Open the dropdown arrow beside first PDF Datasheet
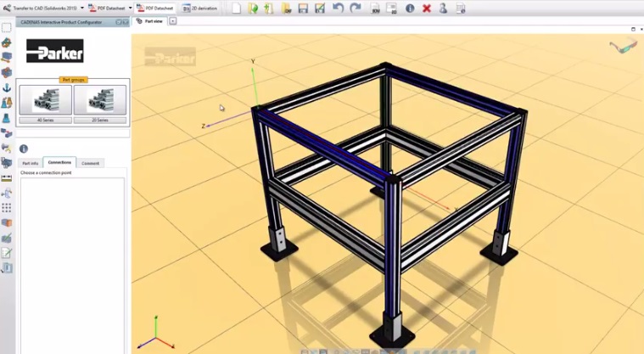Image resolution: width=644 pixels, height=354 pixels. (x=130, y=8)
